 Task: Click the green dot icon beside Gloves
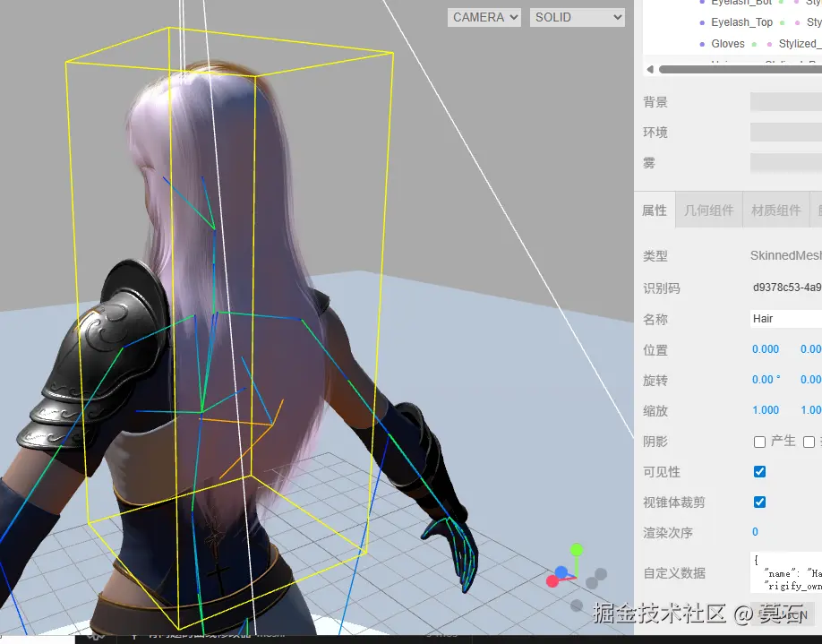(x=753, y=43)
